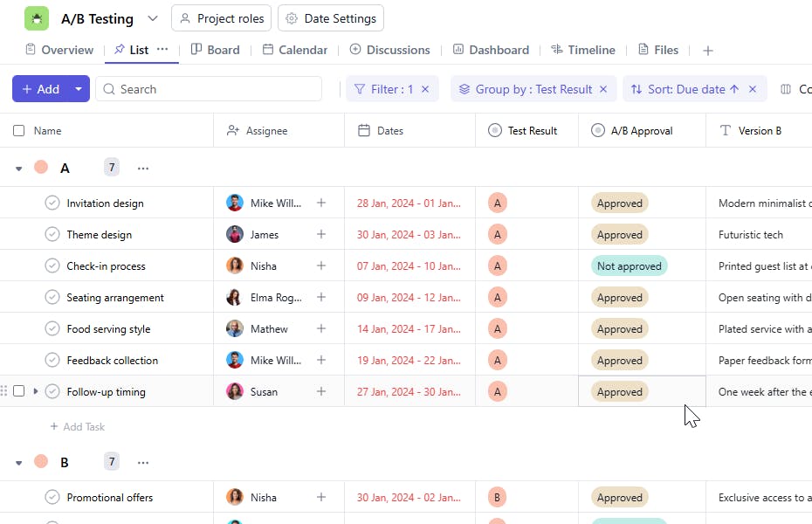Check the Follow-up timing row checkbox
The width and height of the screenshot is (812, 524).
pos(19,391)
